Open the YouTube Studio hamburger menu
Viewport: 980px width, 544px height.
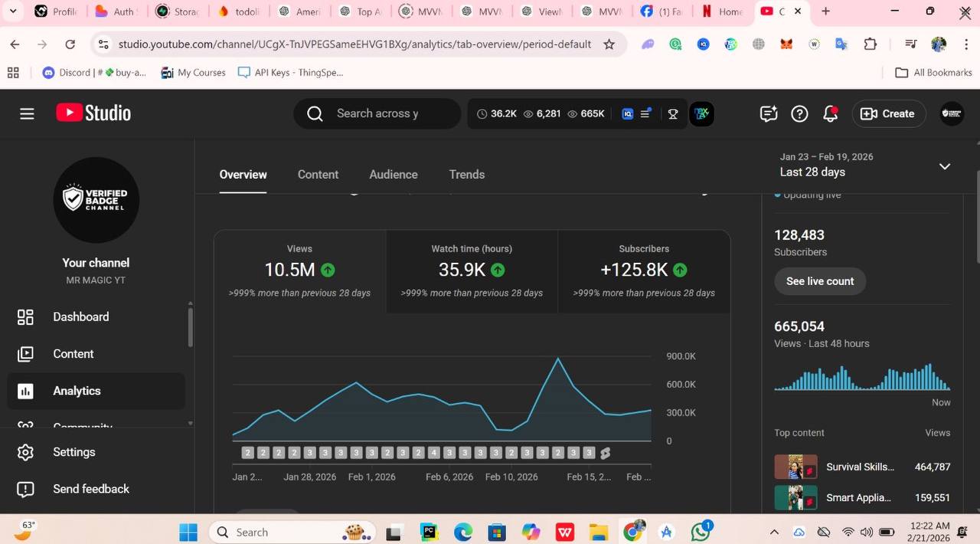point(27,113)
